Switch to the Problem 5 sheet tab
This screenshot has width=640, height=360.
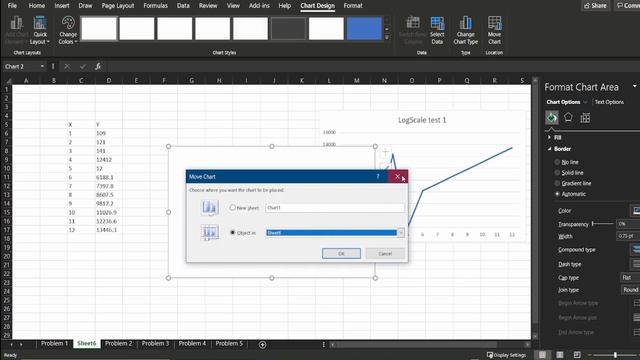(229, 344)
